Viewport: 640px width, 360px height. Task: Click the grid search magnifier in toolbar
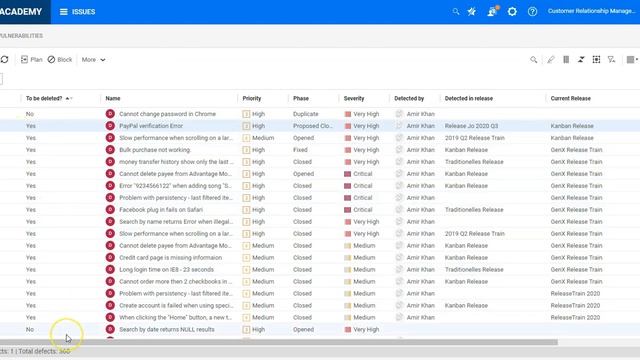tap(533, 60)
